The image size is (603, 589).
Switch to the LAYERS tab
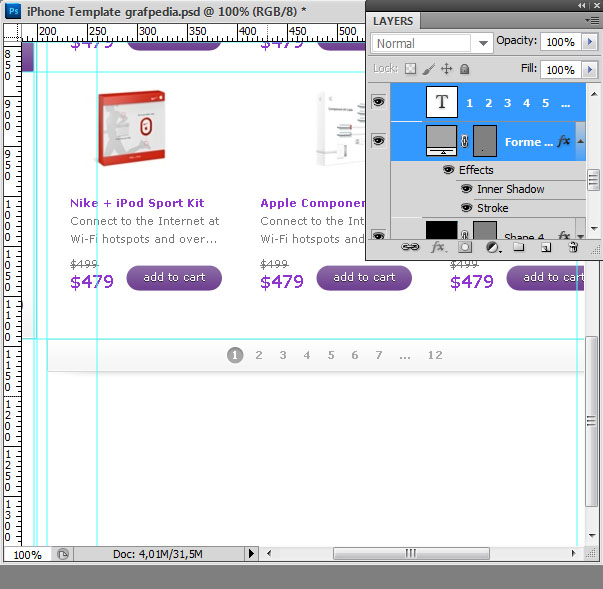pos(393,21)
